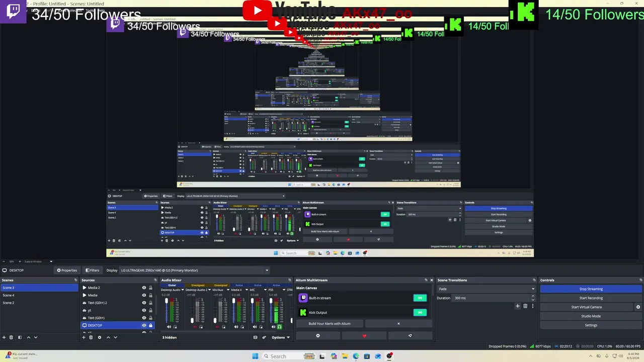This screenshot has height=362, width=644.
Task: Close the Aitum Multistream dock
Action: pos(431,280)
